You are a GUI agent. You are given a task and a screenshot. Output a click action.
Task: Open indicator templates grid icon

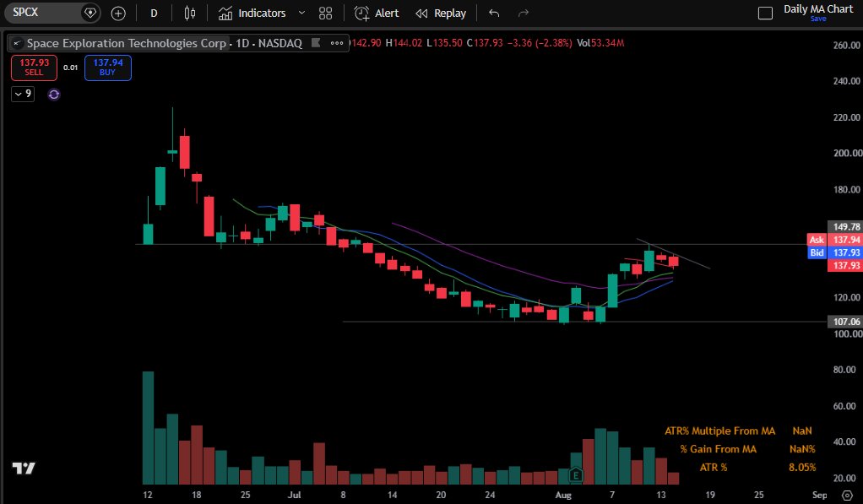coord(326,14)
